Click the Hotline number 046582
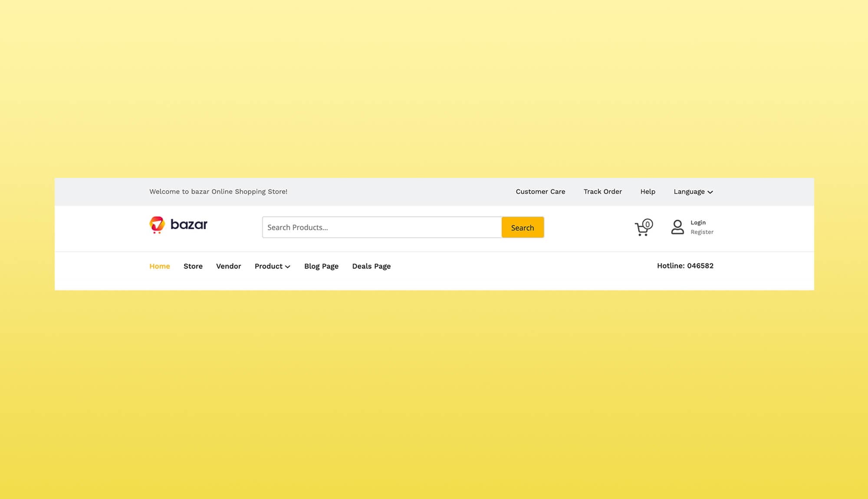This screenshot has width=868, height=499. pyautogui.click(x=685, y=266)
